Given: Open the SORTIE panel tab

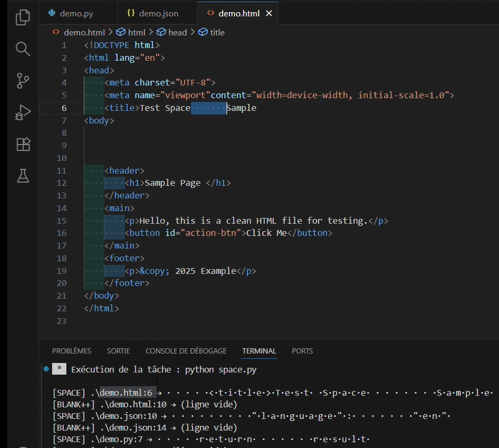Looking at the screenshot, I should click(118, 351).
